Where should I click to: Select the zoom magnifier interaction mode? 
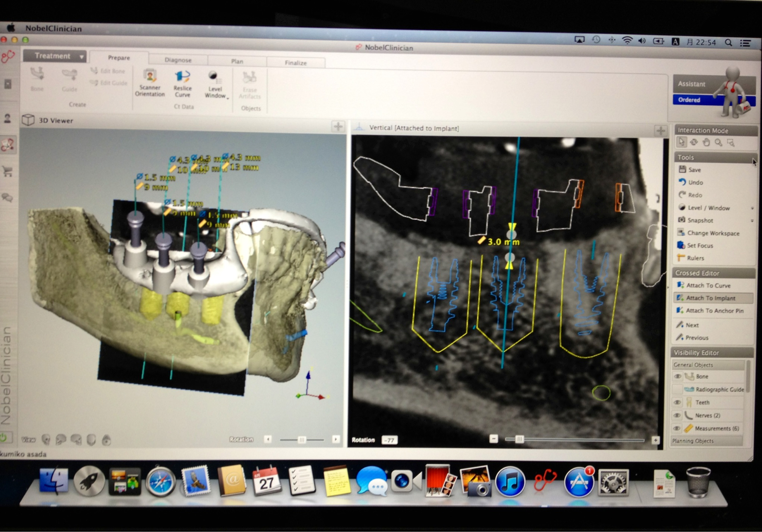click(x=718, y=142)
